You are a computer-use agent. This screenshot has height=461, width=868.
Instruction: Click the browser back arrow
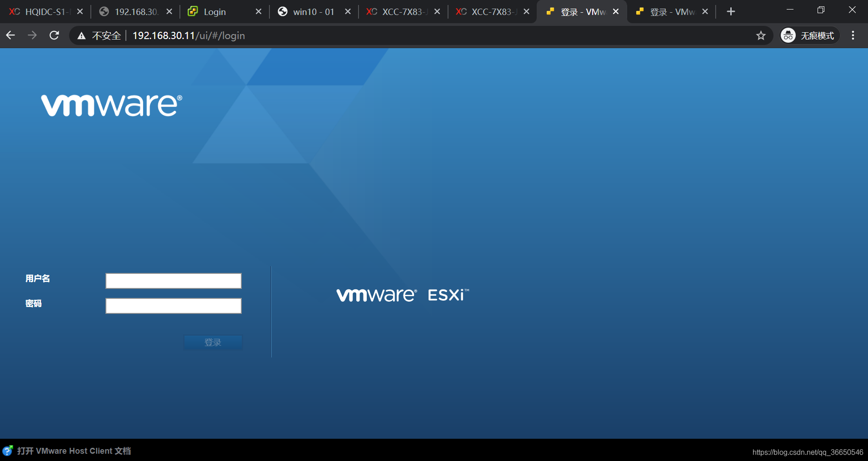tap(10, 35)
